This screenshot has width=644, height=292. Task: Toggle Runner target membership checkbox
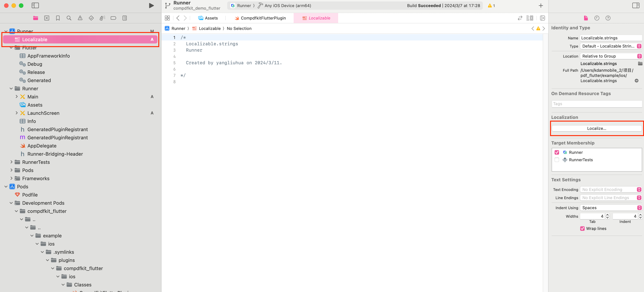click(557, 152)
